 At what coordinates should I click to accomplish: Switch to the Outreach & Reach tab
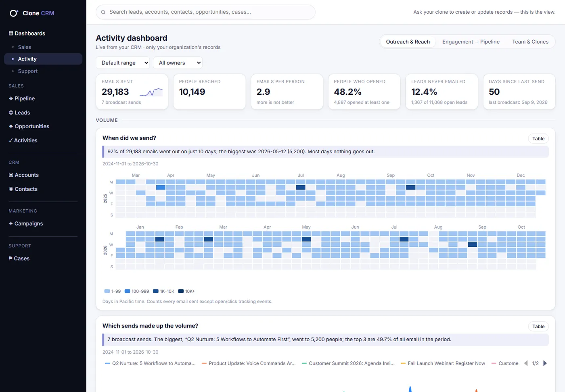(x=408, y=42)
